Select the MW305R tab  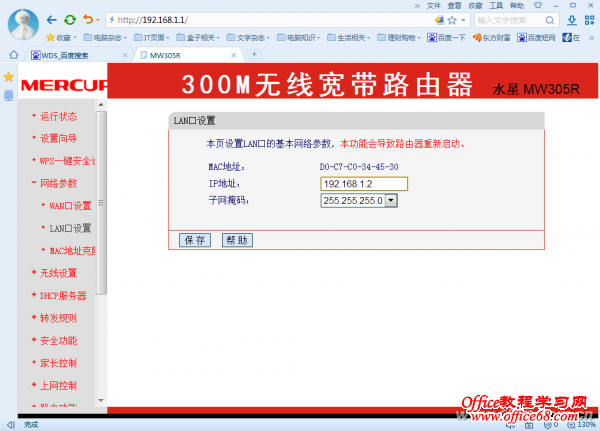click(x=188, y=55)
